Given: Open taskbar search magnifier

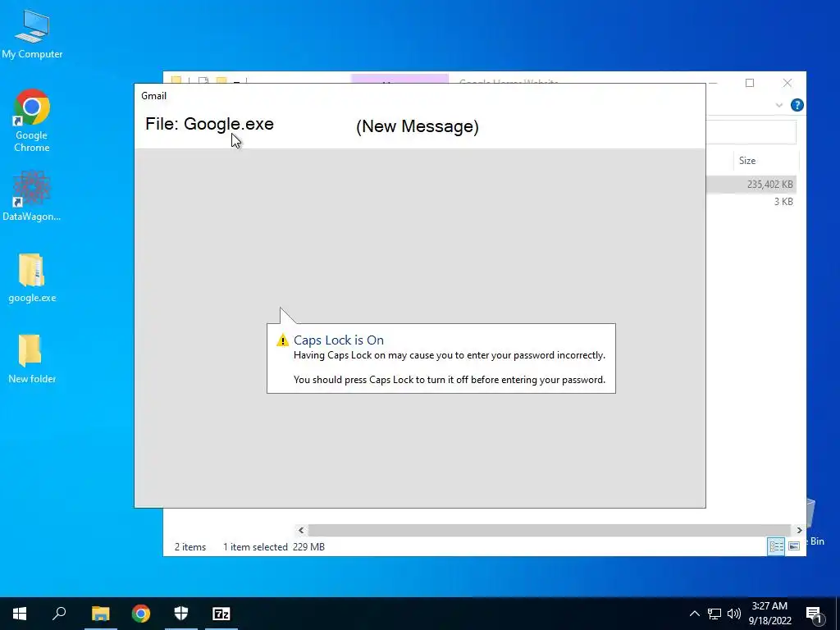Looking at the screenshot, I should tap(59, 614).
